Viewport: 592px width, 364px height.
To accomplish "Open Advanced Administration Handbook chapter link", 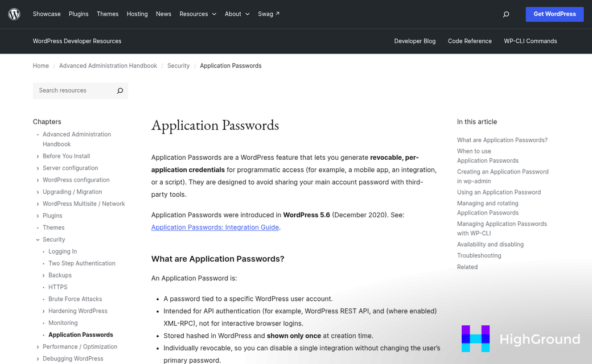I will (x=77, y=139).
